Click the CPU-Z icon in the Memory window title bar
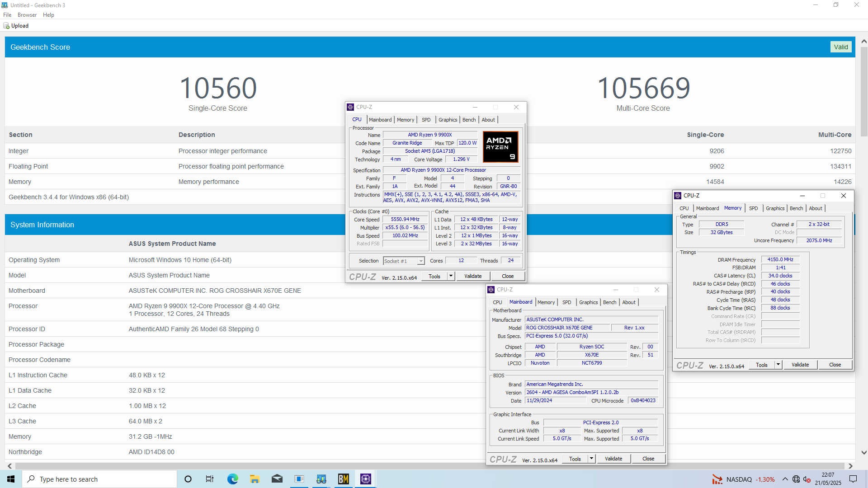868x488 pixels. (x=678, y=196)
